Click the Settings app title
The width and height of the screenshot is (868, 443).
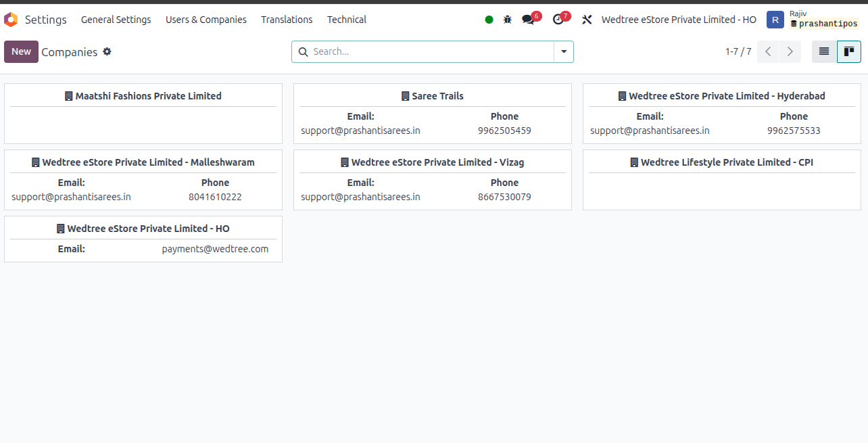click(46, 20)
